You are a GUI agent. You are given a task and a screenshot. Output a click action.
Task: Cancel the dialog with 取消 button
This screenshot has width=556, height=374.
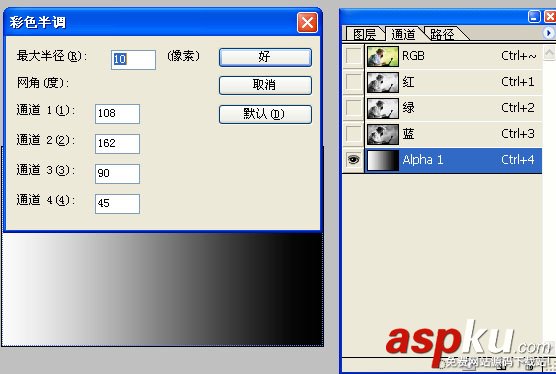(265, 85)
